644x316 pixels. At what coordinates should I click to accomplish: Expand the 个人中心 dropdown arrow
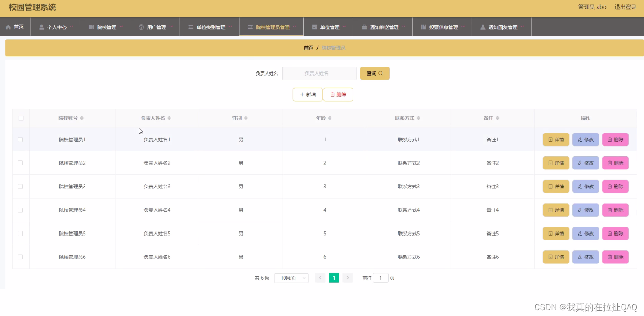coord(72,27)
